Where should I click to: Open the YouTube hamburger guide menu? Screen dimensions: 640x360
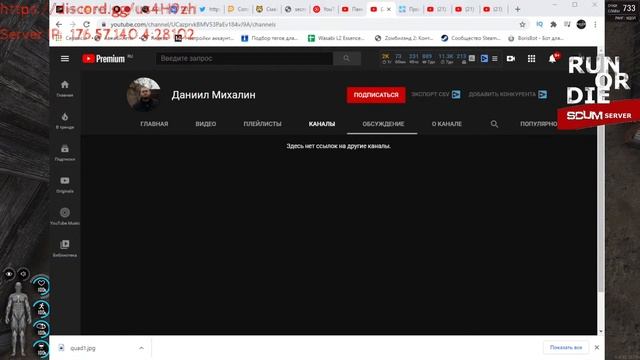pyautogui.click(x=64, y=59)
